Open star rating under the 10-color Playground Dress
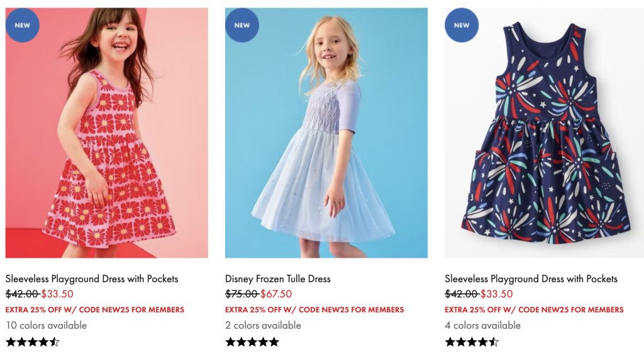This screenshot has height=362, width=644. [x=33, y=342]
